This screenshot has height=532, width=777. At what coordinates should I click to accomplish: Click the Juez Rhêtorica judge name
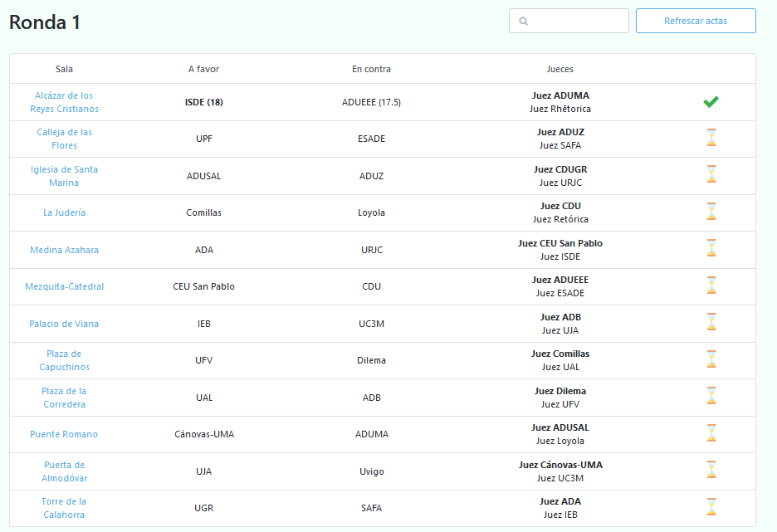click(x=560, y=109)
